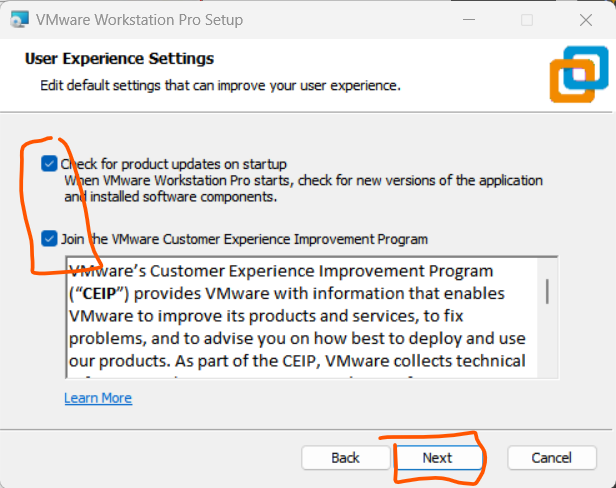
Task: Uncheck Check for product updates on startup
Action: [x=49, y=164]
